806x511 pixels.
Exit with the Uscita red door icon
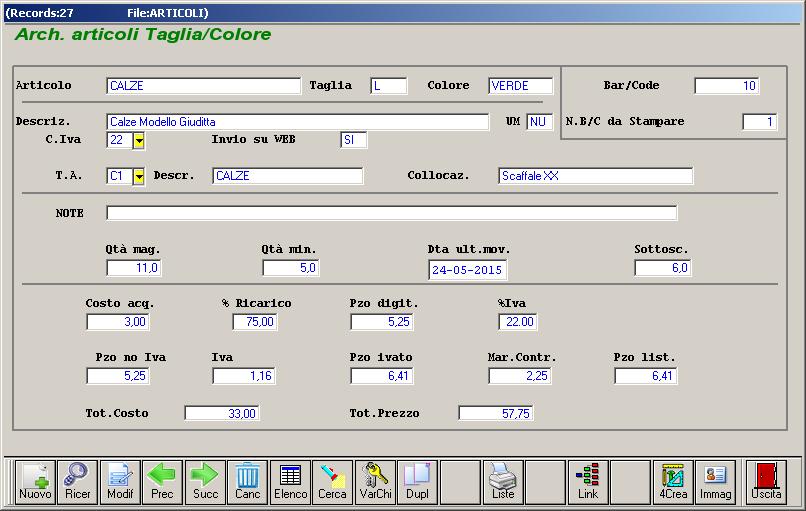click(766, 482)
